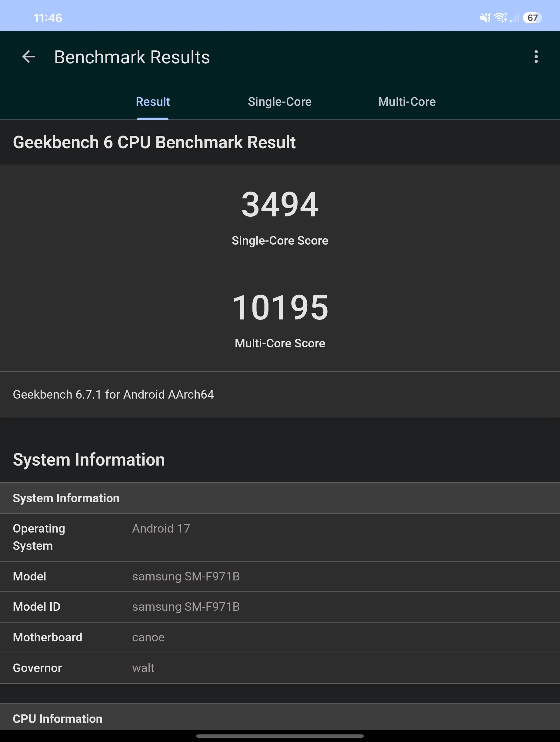Go back using the arrow icon
Viewport: 560px width, 742px height.
(x=29, y=57)
